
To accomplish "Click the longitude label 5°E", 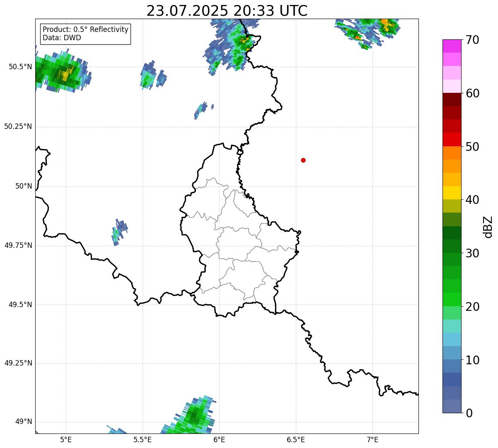I will (66, 439).
